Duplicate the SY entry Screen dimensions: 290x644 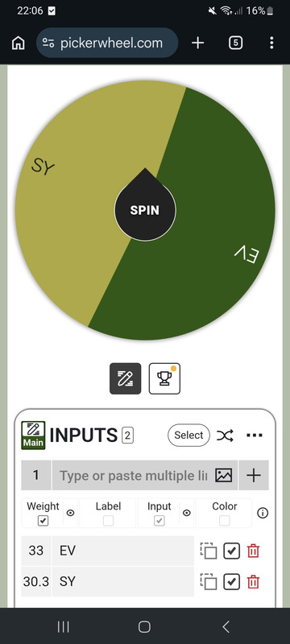tap(209, 581)
